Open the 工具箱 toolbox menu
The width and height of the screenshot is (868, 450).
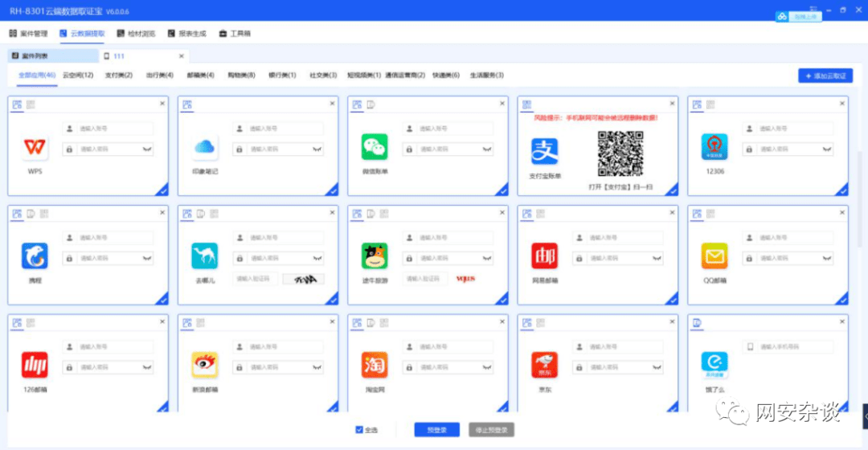(235, 34)
